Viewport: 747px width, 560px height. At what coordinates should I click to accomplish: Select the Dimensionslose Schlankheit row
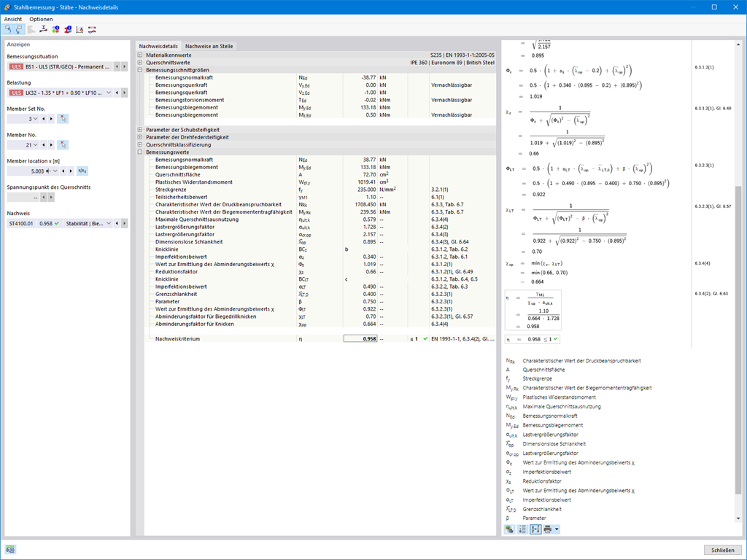click(320, 241)
